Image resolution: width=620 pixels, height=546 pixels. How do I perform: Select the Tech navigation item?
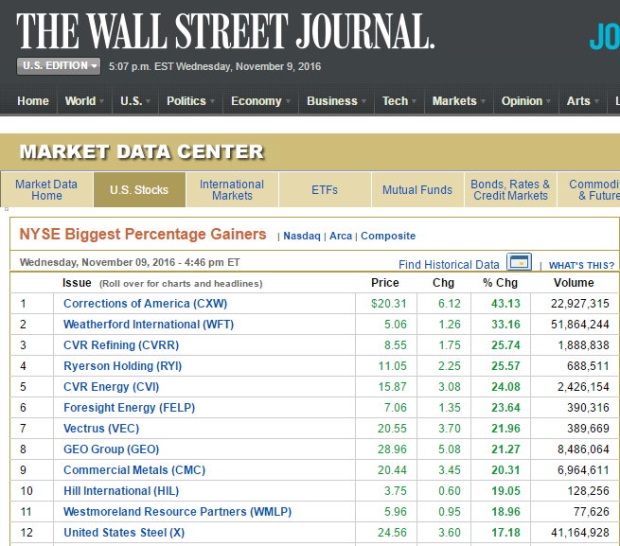pos(395,101)
